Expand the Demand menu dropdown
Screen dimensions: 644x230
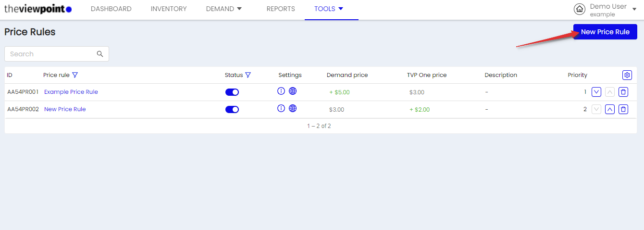(x=224, y=9)
